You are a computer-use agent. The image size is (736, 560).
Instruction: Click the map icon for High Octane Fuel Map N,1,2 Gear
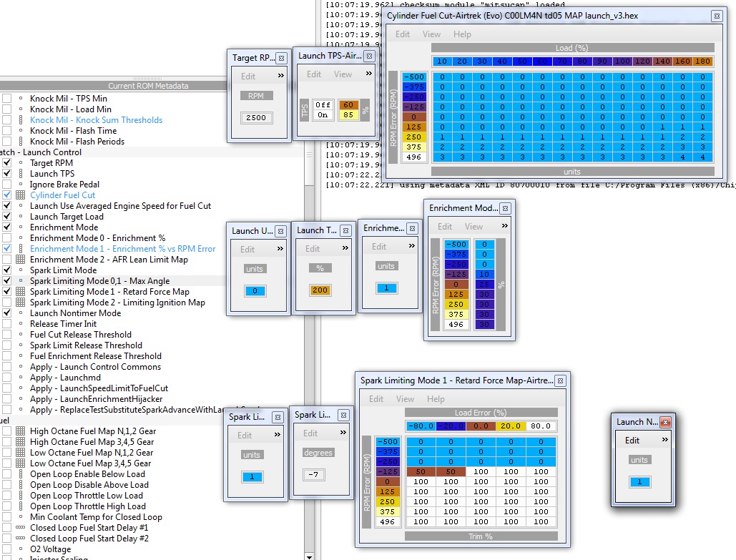pos(20,431)
